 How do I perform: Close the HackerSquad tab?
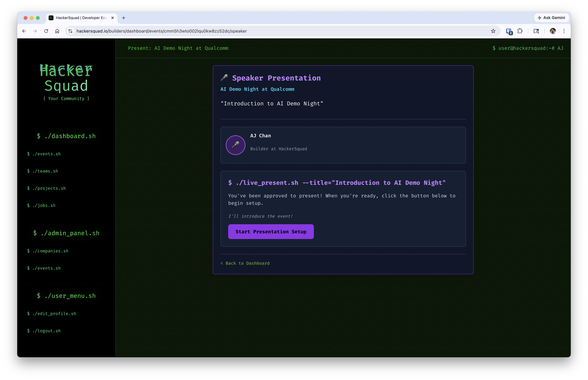pos(113,18)
